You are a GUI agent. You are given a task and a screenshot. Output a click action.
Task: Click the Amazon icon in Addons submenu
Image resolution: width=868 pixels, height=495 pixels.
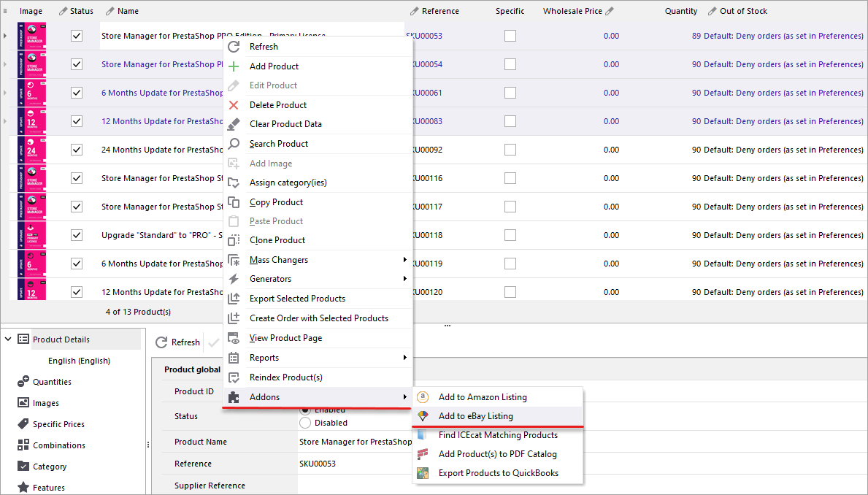[x=423, y=397]
